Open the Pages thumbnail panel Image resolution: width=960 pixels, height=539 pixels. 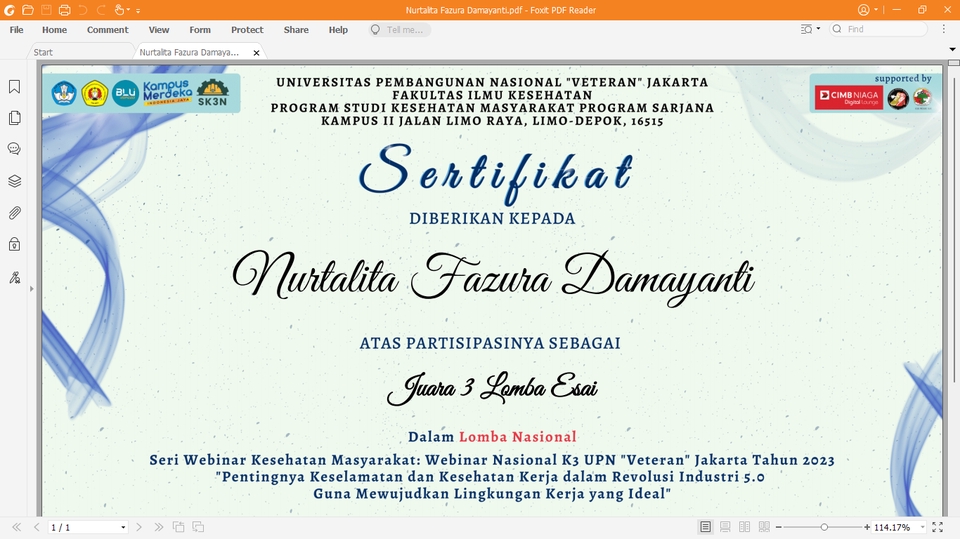[x=15, y=118]
